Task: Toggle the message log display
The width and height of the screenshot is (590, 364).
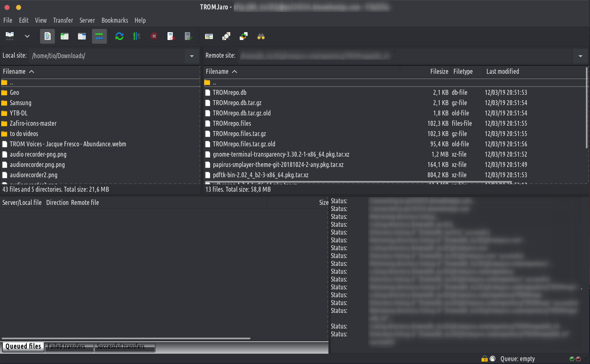Action: 47,36
